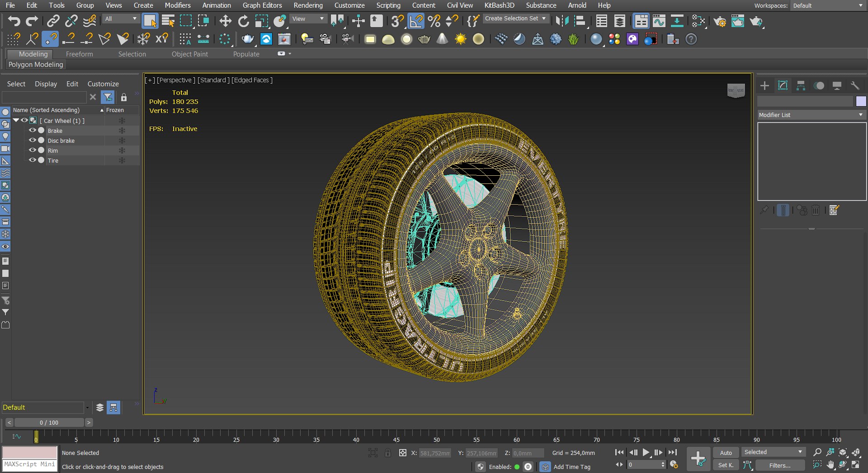Open the Graph Editors menu

(262, 5)
